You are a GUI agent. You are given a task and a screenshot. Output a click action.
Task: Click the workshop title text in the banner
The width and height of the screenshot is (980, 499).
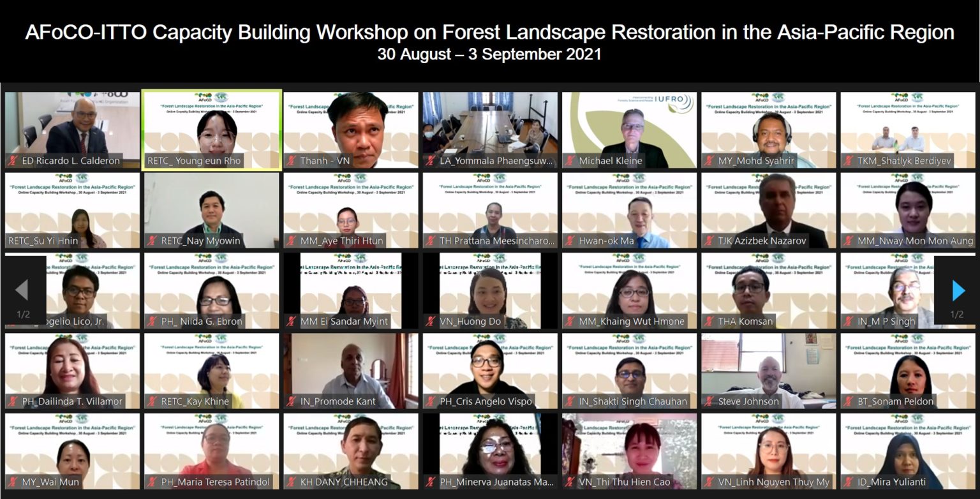tap(489, 32)
